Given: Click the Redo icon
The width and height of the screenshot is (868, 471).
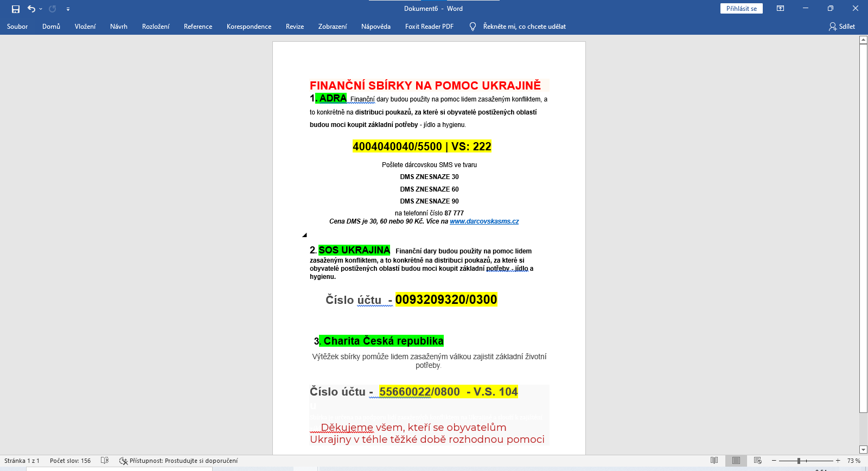Looking at the screenshot, I should [53, 9].
